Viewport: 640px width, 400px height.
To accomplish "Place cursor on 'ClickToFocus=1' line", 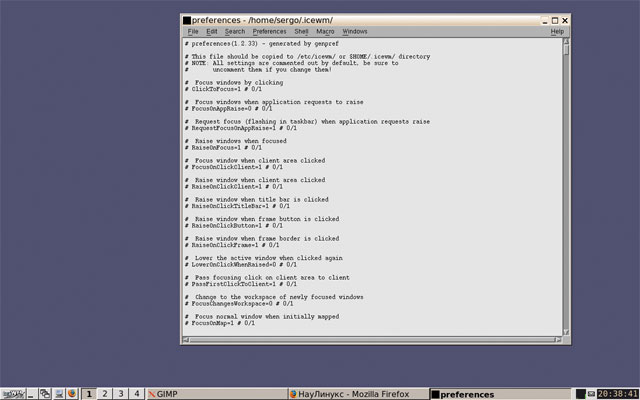I will [223, 89].
